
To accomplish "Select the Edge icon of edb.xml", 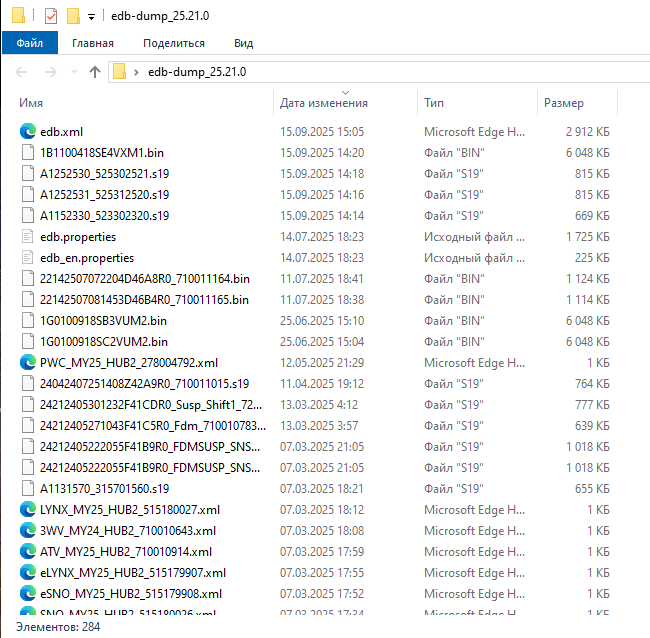I will [28, 131].
